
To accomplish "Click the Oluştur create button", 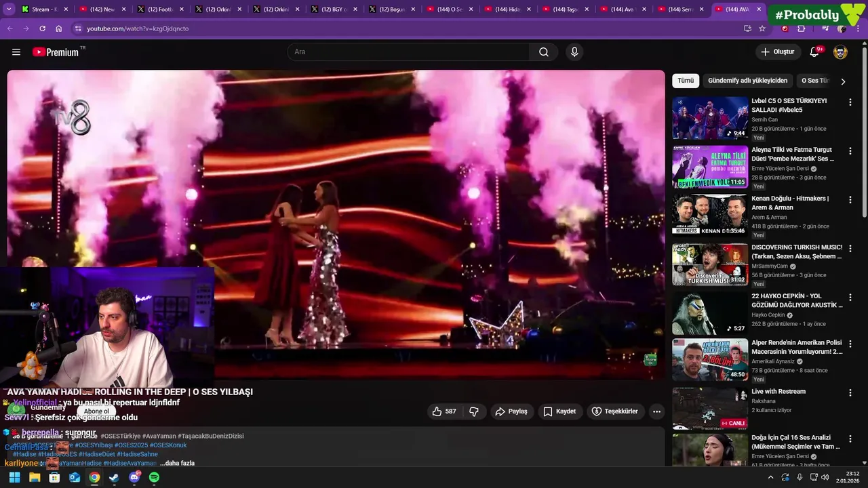I will [777, 52].
